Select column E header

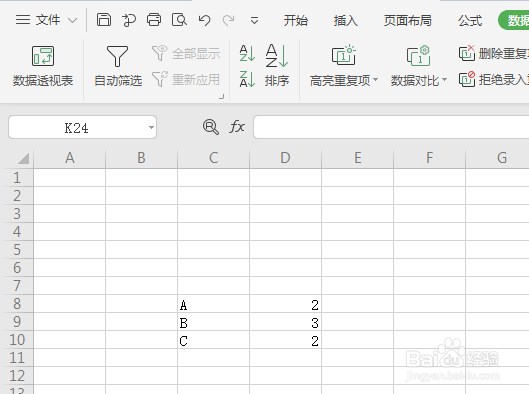point(358,158)
